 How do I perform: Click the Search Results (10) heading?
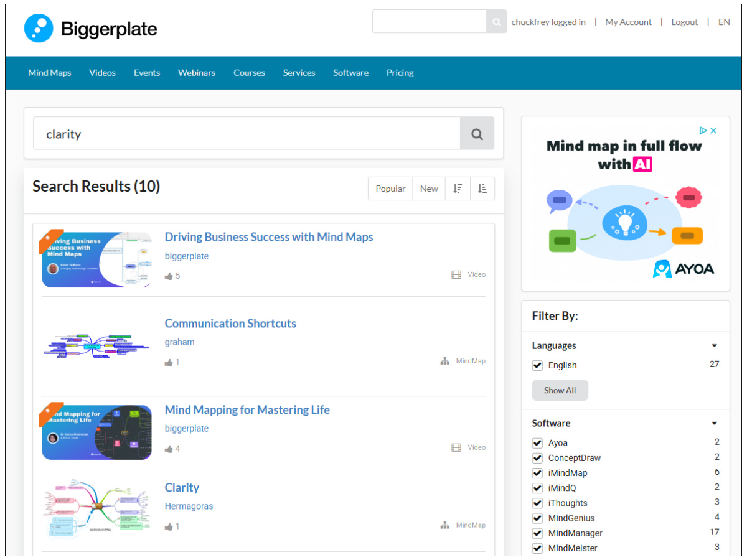coord(96,187)
